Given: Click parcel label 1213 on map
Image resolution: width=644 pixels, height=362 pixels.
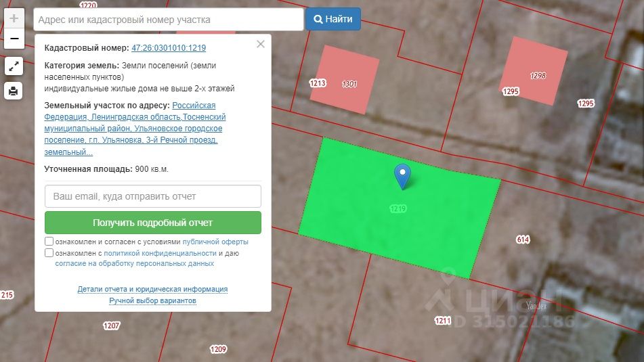Looking at the screenshot, I should pyautogui.click(x=318, y=83).
